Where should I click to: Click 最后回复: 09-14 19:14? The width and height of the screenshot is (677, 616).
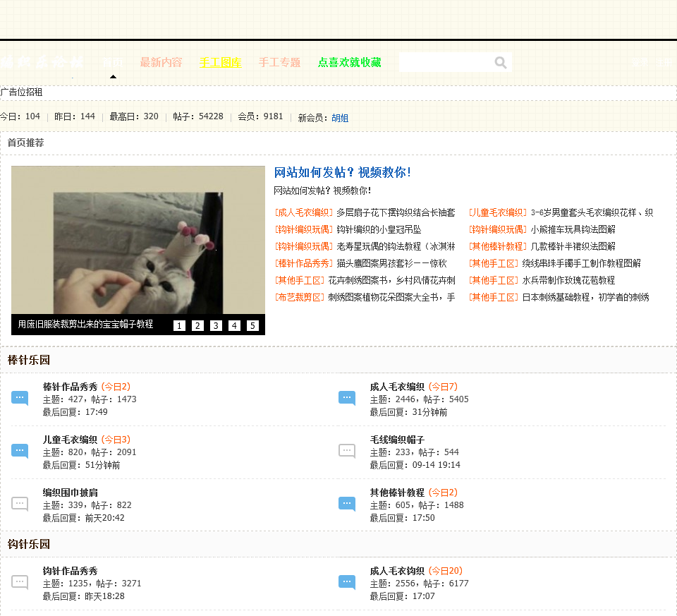[x=415, y=465]
